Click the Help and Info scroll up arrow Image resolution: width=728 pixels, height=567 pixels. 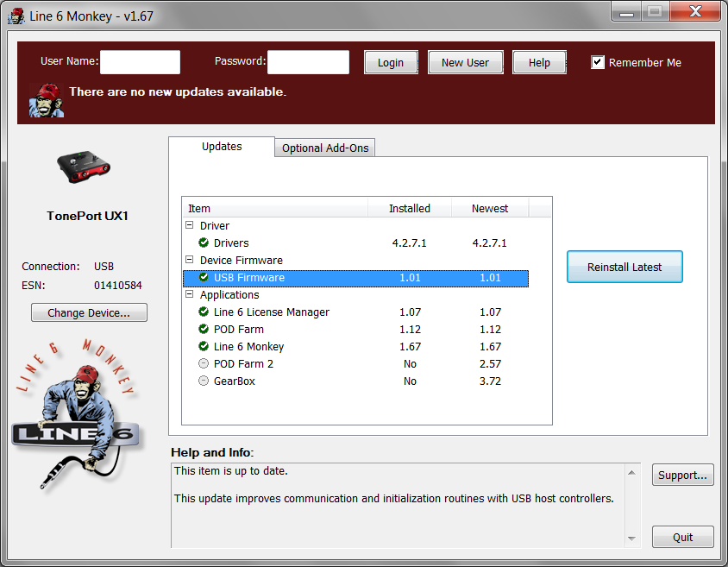[x=631, y=472]
